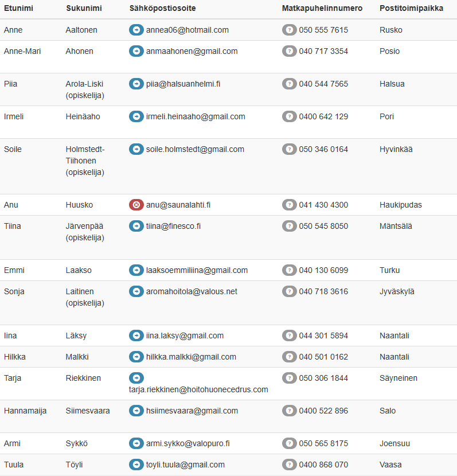
Task: Click the gray phone icon beside 041 430 4300
Action: coord(290,205)
